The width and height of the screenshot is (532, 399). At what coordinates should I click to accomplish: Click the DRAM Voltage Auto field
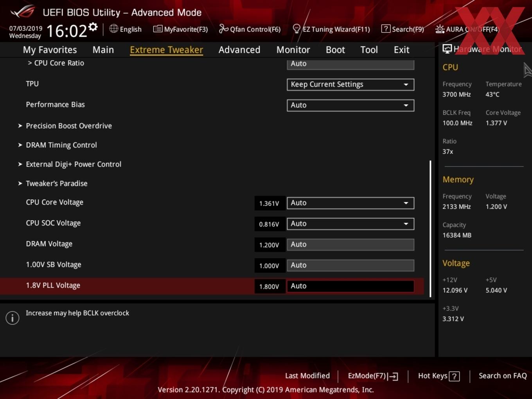coord(350,244)
